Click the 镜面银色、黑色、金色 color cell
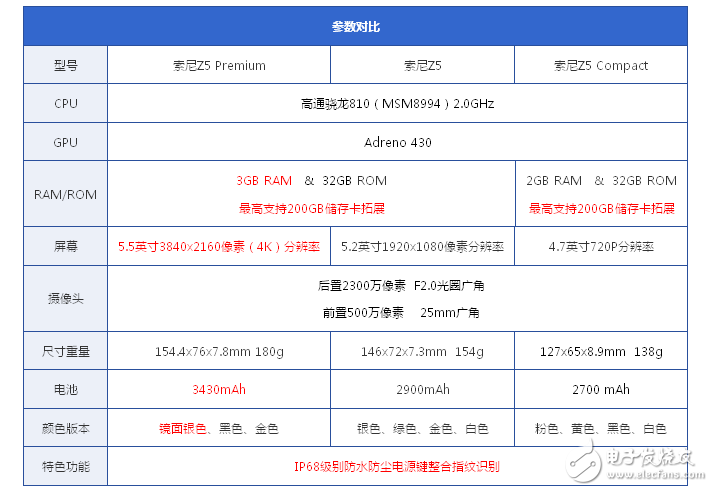Screen dimensions: 713x491 [219, 428]
